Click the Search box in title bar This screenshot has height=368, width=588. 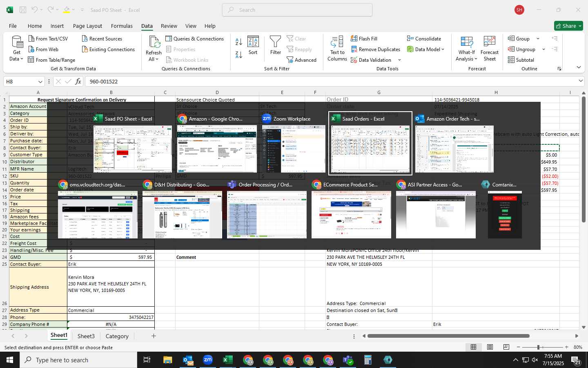pyautogui.click(x=297, y=10)
